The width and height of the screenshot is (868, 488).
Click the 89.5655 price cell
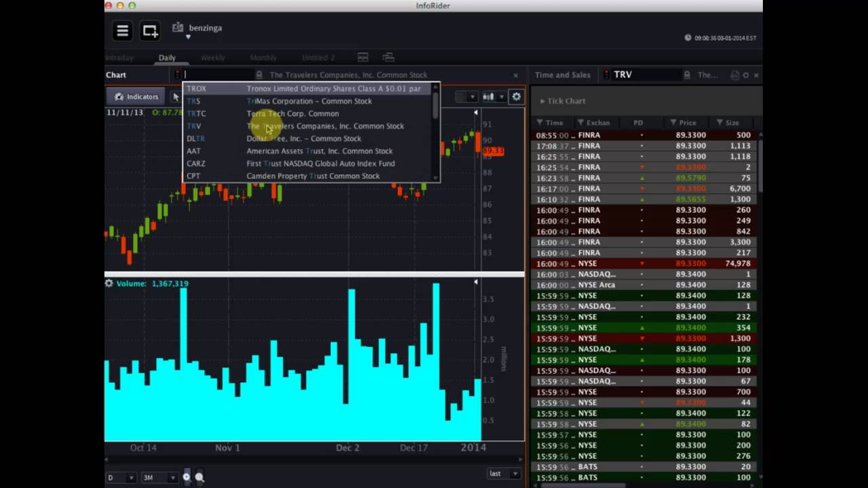click(x=690, y=199)
